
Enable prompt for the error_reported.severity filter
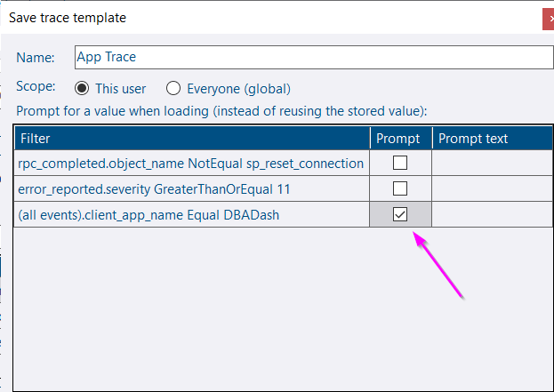point(400,188)
